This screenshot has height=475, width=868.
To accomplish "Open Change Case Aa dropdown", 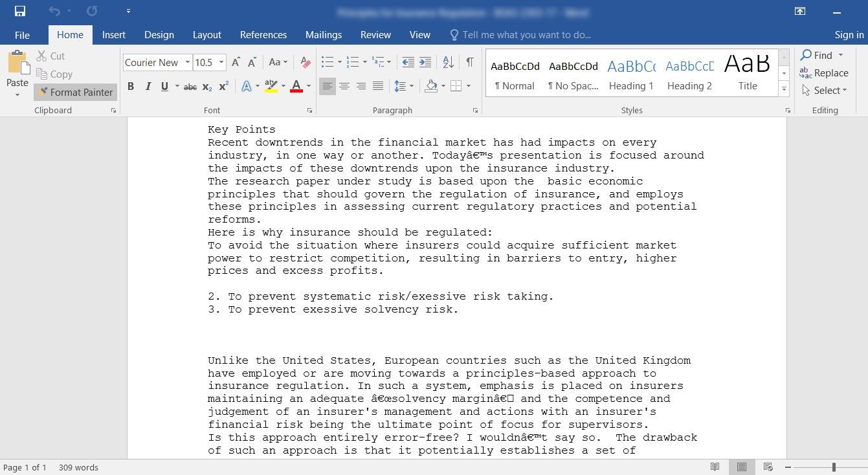I will 278,62.
